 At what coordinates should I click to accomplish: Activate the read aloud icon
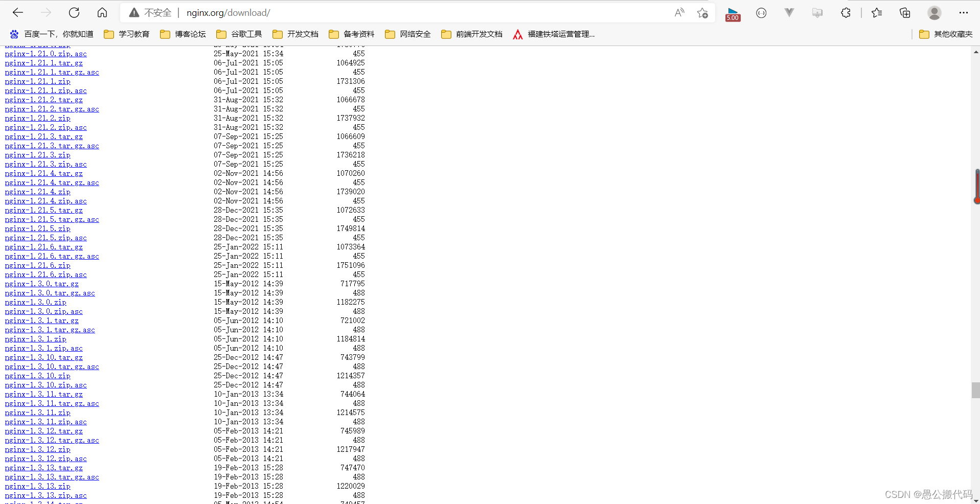679,13
